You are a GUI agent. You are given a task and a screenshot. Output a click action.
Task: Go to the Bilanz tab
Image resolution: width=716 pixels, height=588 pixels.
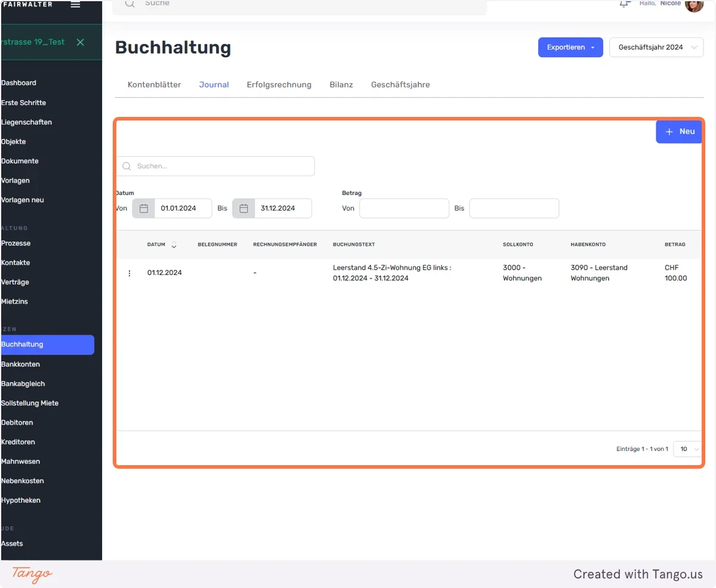[341, 85]
